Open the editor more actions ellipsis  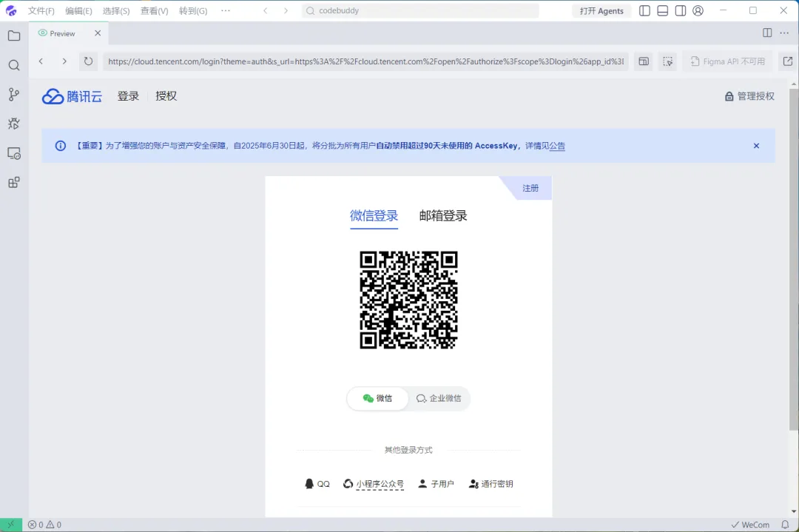click(785, 33)
